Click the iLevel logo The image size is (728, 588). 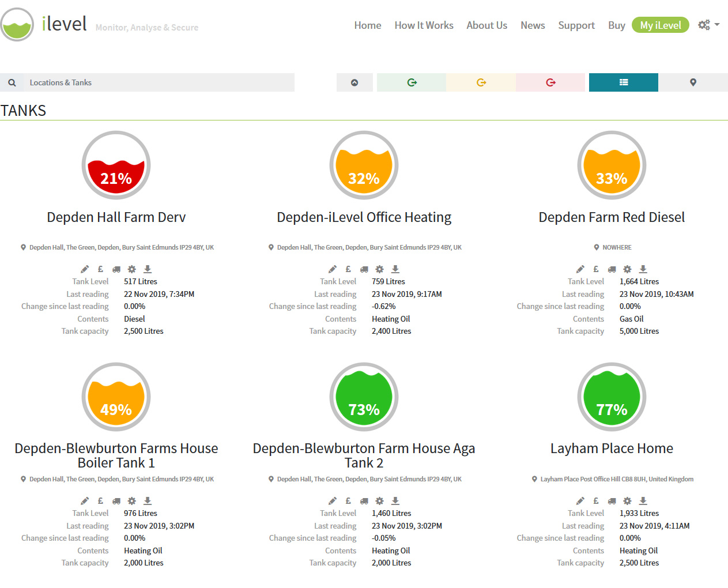pyautogui.click(x=44, y=24)
